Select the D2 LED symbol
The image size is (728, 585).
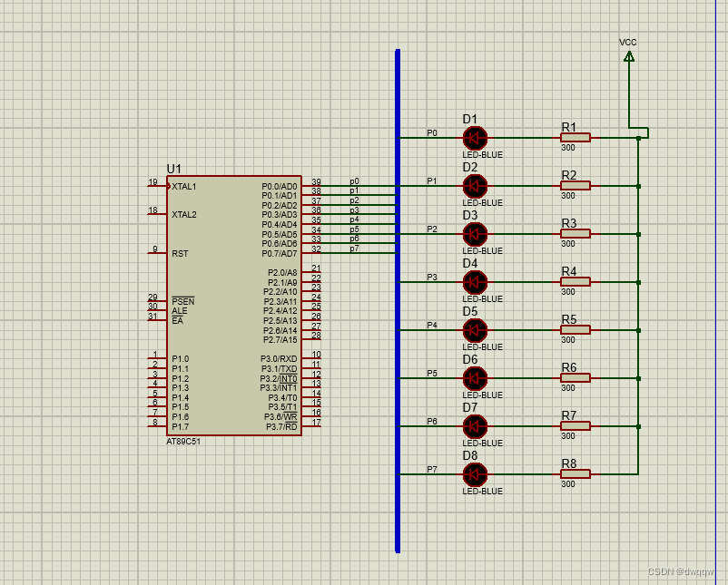pos(475,186)
